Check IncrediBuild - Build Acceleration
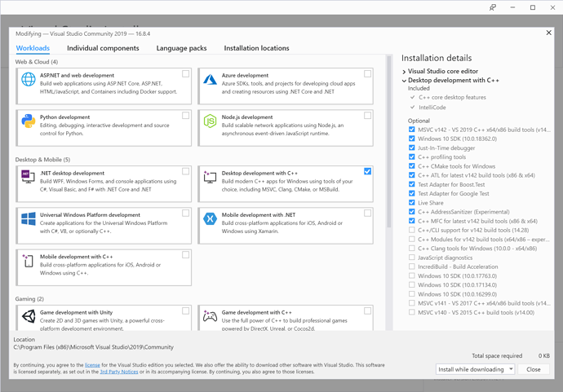Image resolution: width=563 pixels, height=392 pixels. (x=411, y=266)
